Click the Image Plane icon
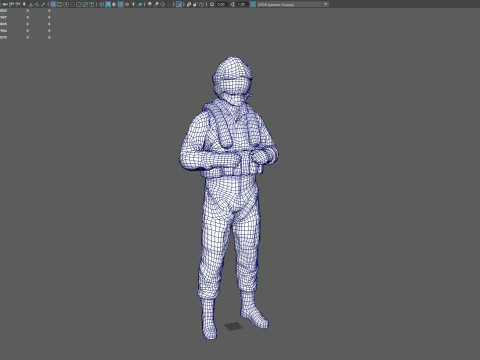The image size is (480, 360). (x=31, y=4)
